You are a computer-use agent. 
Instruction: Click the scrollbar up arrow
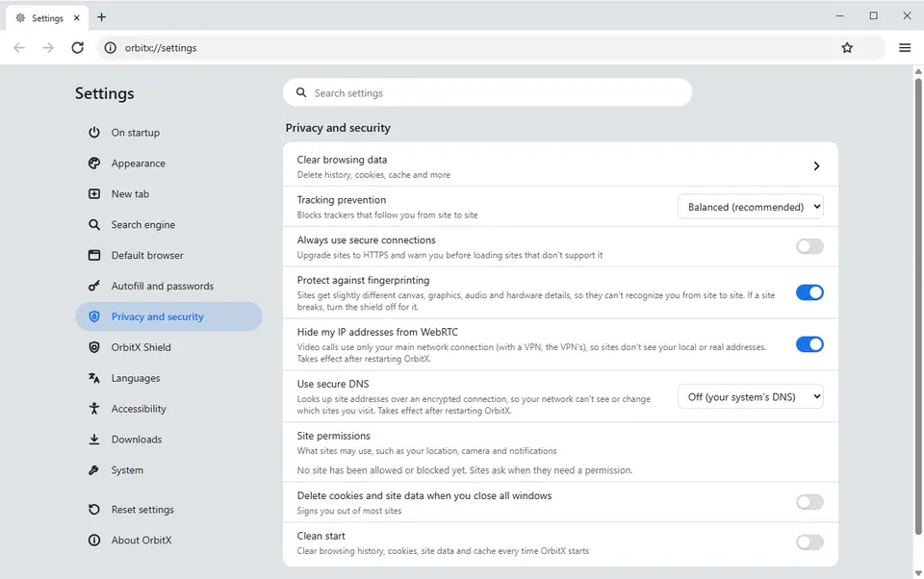tap(918, 71)
